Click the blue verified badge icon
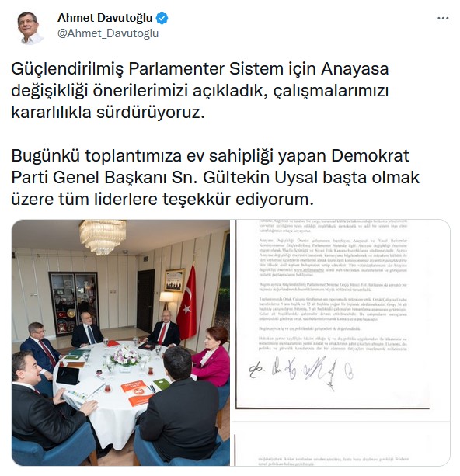The width and height of the screenshot is (460, 476). [x=162, y=18]
